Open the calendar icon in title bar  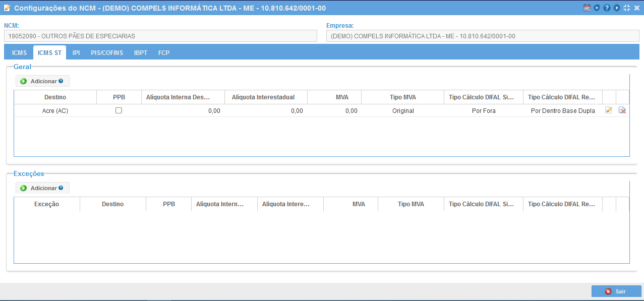tap(587, 8)
